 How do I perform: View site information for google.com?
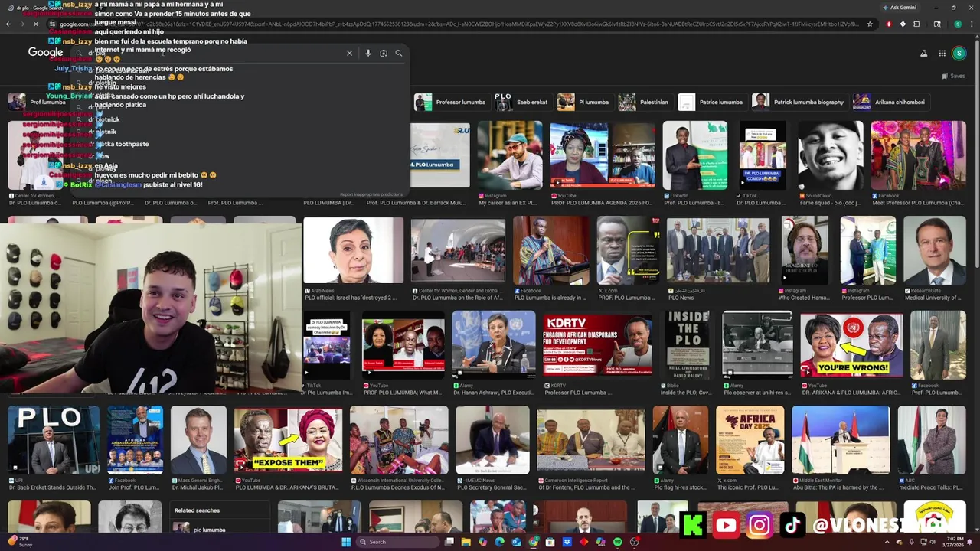52,24
